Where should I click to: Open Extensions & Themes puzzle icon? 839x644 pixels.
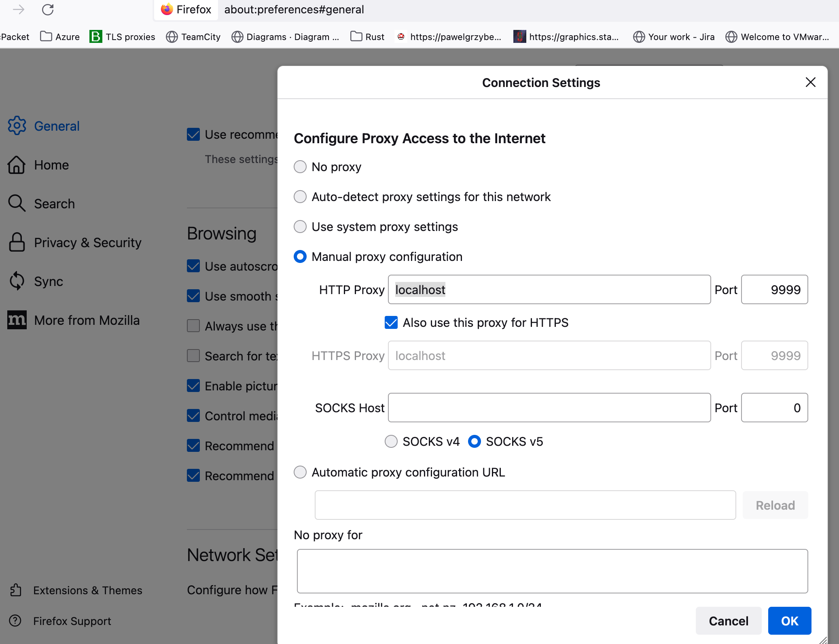16,590
